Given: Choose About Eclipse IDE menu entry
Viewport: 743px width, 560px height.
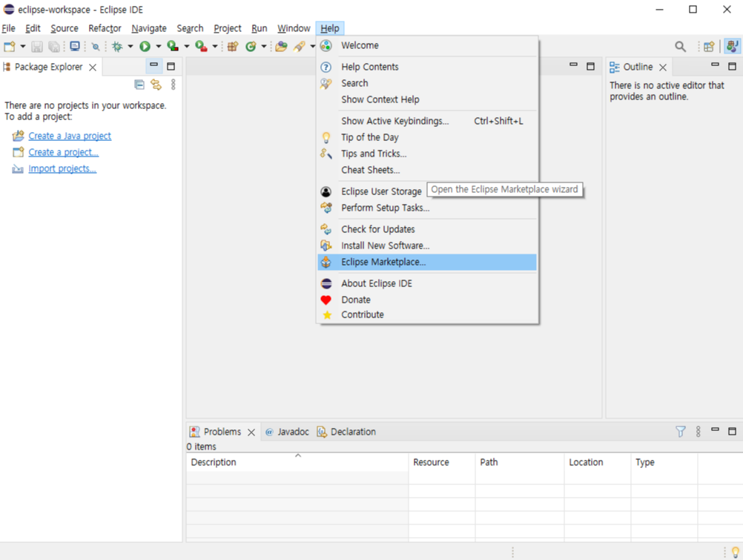Looking at the screenshot, I should click(x=427, y=283).
